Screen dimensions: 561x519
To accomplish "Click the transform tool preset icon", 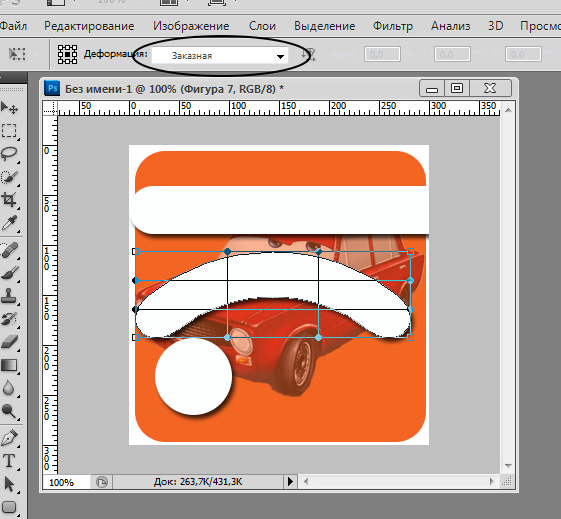I will coord(17,54).
